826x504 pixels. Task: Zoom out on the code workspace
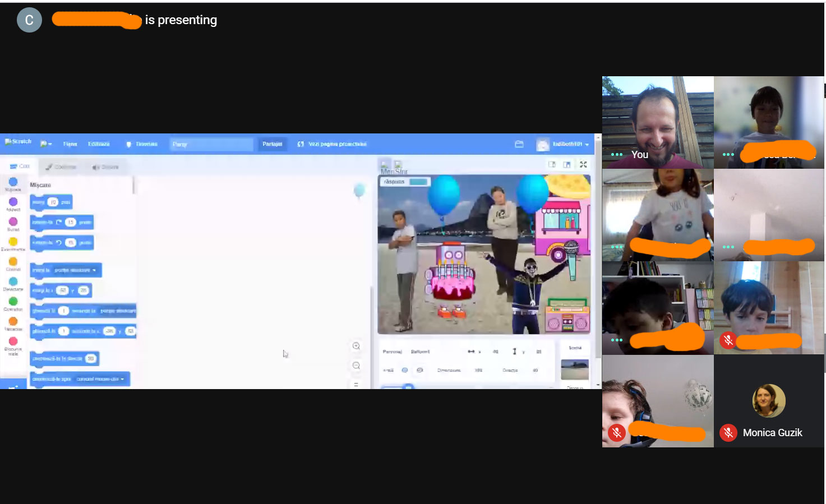(356, 366)
